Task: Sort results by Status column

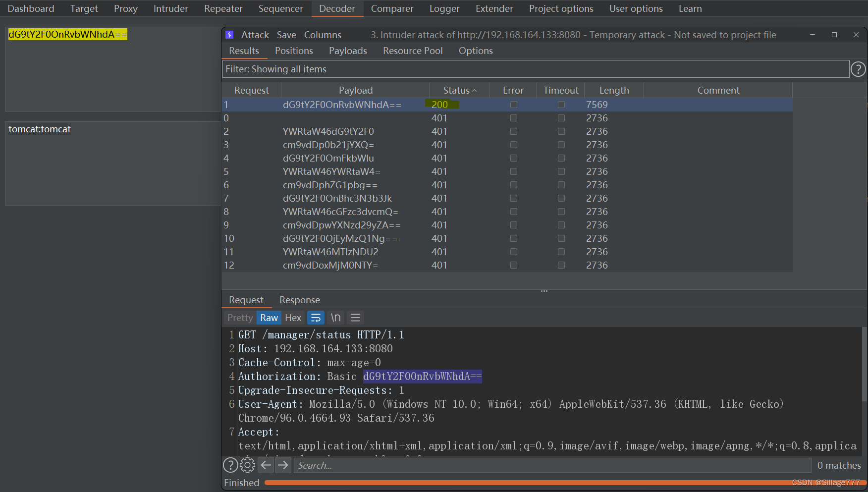Action: pyautogui.click(x=459, y=90)
